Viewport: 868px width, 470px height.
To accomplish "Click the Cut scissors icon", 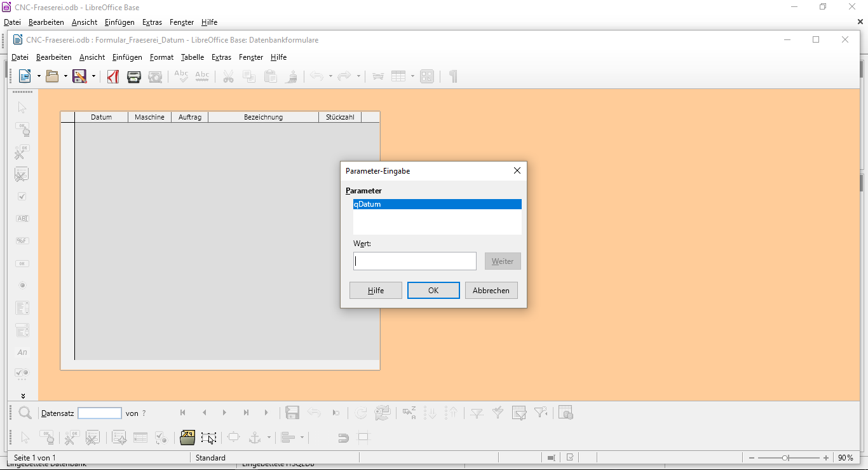I will (228, 76).
